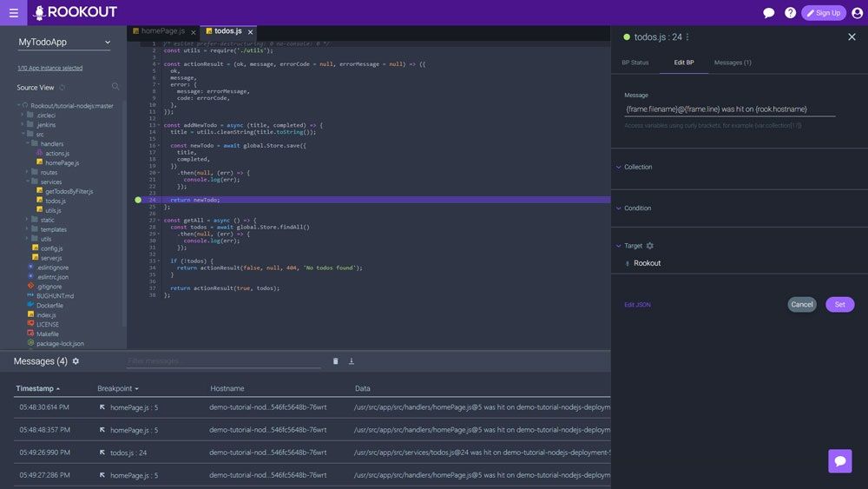Sort by Timestamp column
868x489 pixels.
pyautogui.click(x=37, y=388)
